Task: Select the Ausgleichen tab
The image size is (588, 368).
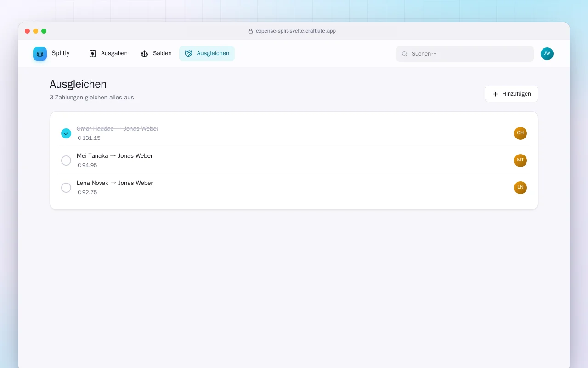Action: pos(207,53)
